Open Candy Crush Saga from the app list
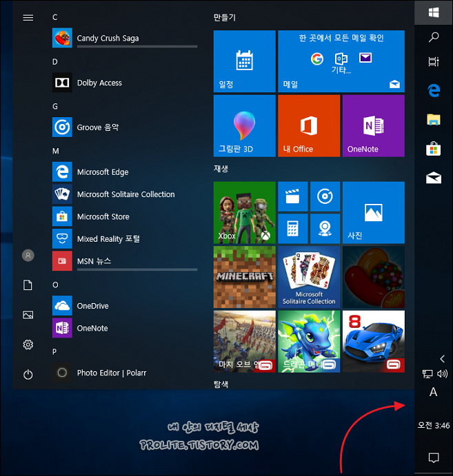The width and height of the screenshot is (453, 476). [125, 38]
